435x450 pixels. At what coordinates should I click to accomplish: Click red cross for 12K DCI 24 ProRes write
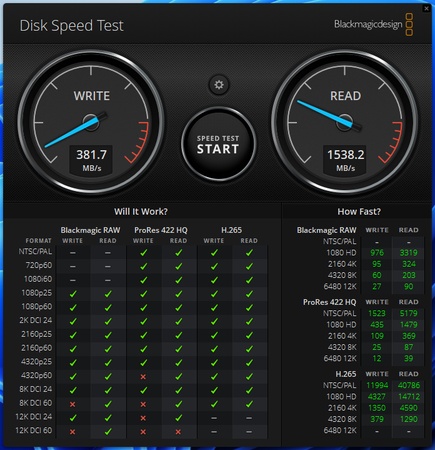click(143, 418)
